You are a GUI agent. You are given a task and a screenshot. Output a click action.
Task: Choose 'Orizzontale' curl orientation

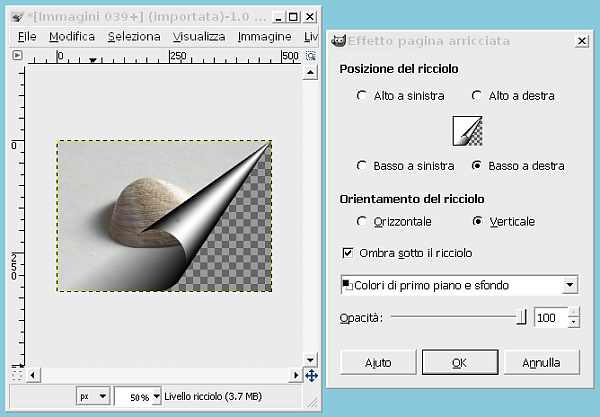pos(361,220)
